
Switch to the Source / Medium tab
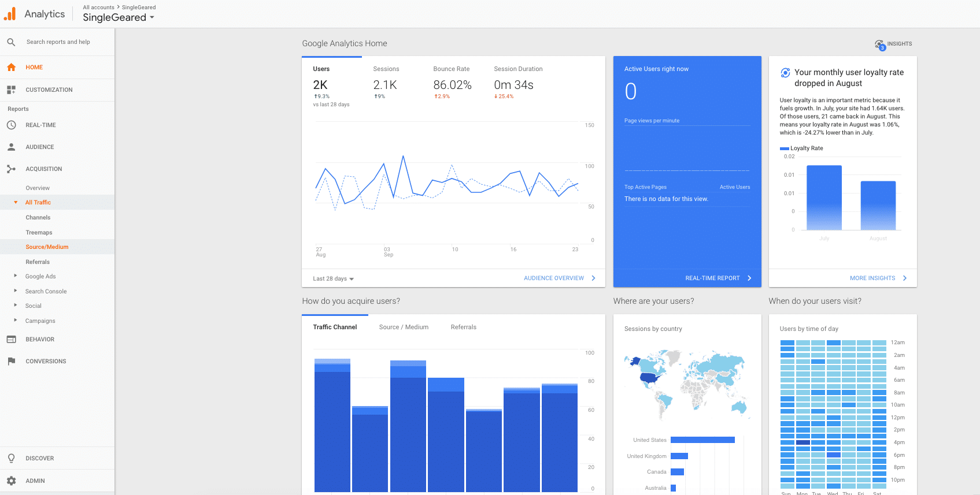click(x=404, y=327)
